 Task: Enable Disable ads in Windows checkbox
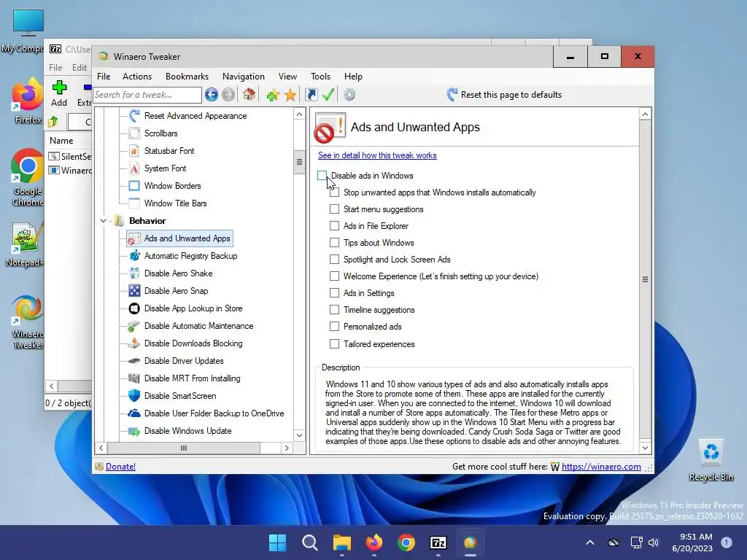pos(322,176)
